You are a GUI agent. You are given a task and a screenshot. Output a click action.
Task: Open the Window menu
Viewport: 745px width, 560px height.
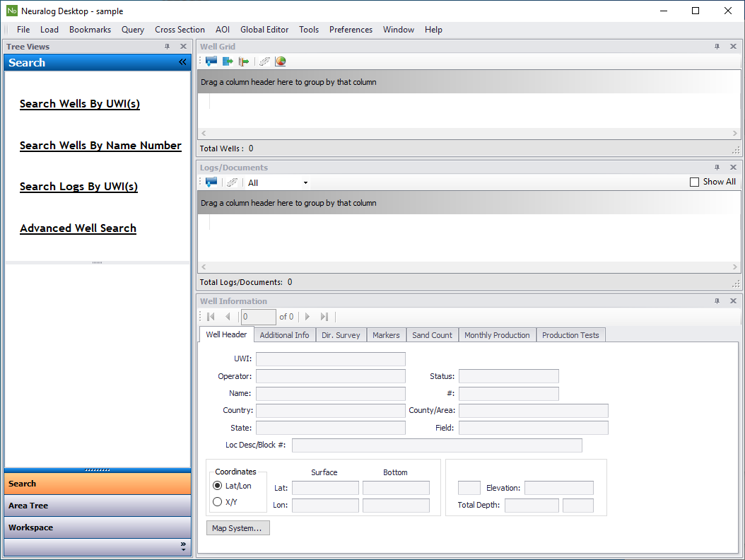coord(398,30)
